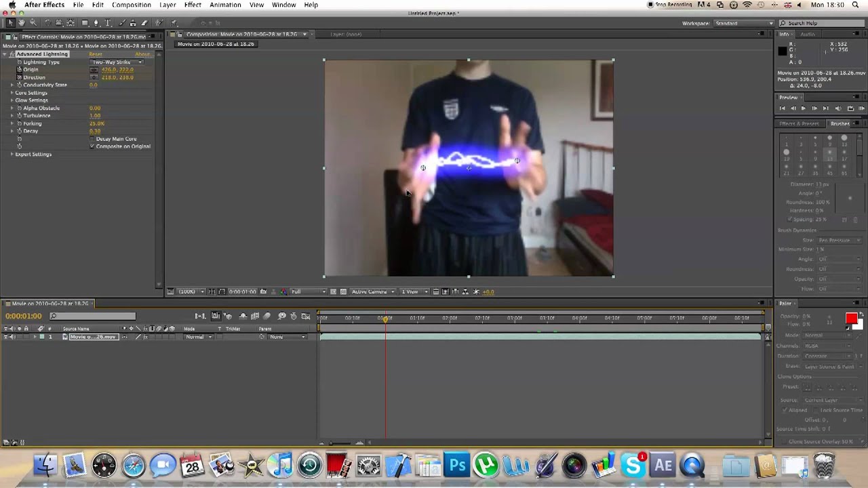Open the Full resolution dropdown
Image resolution: width=868 pixels, height=488 pixels.
[x=309, y=291]
